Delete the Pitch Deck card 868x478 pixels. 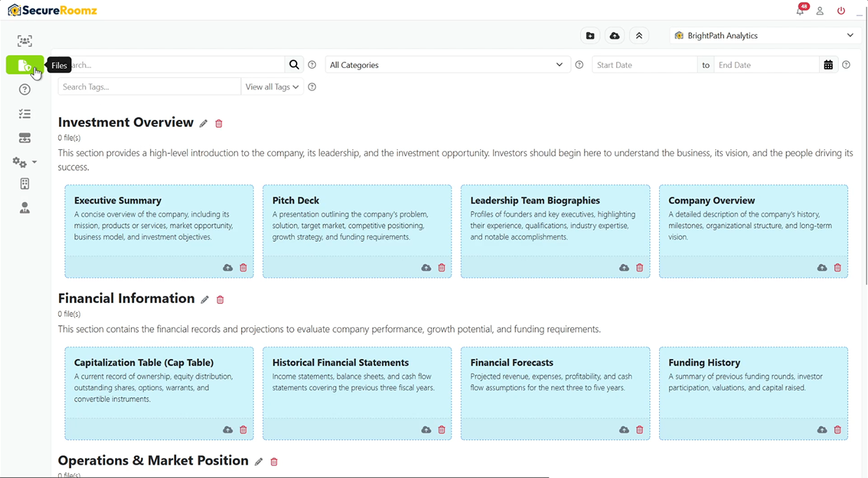click(442, 268)
